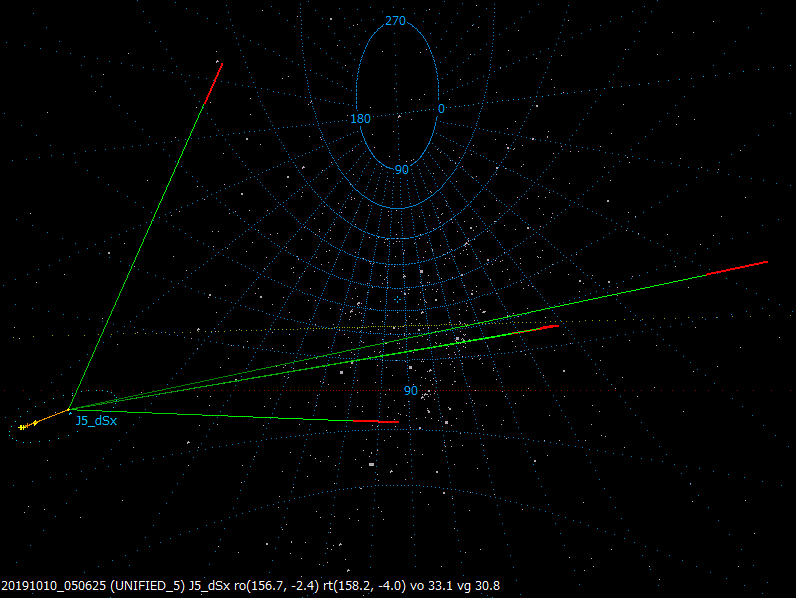The width and height of the screenshot is (796, 598).
Task: Click the vg 30.8 velocity value
Action: point(478,586)
